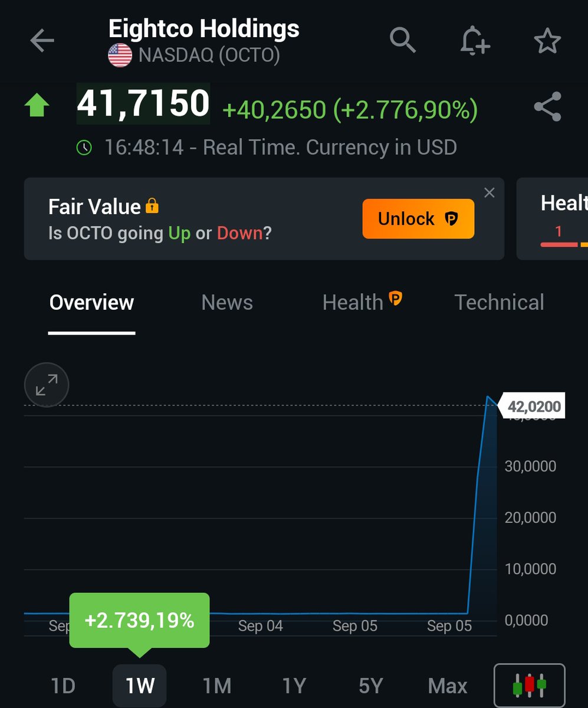
Task: Click the NASDAQ (OCTO) exchange label
Action: click(x=209, y=56)
